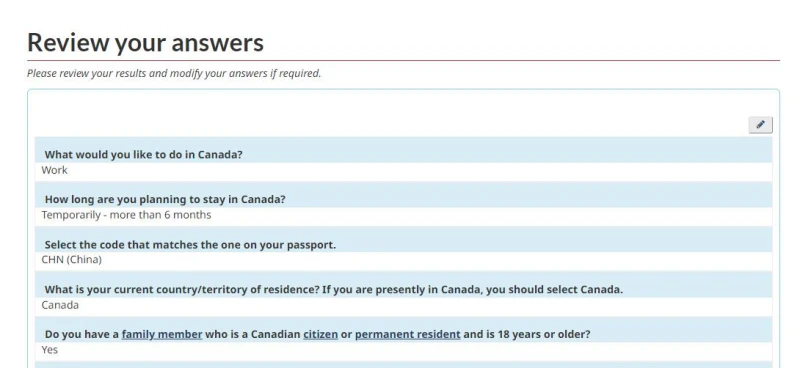Click the Review your answers heading
This screenshot has height=368, width=800.
pyautogui.click(x=145, y=42)
